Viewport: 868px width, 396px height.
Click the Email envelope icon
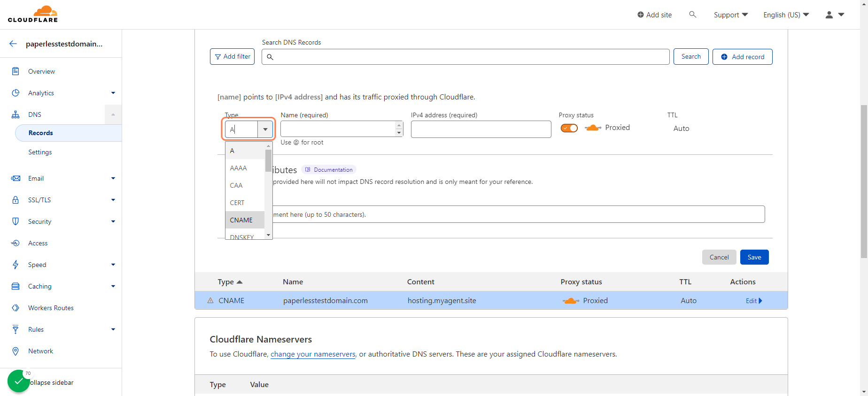pos(15,178)
